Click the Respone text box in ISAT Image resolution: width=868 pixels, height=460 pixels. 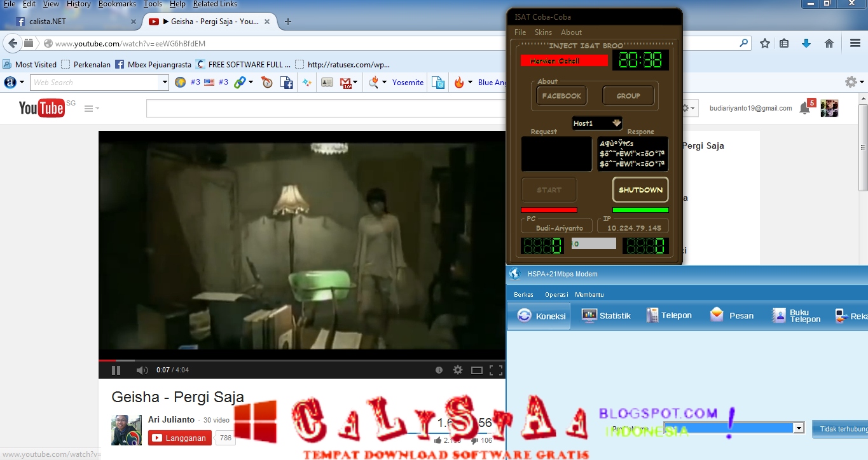(x=633, y=154)
